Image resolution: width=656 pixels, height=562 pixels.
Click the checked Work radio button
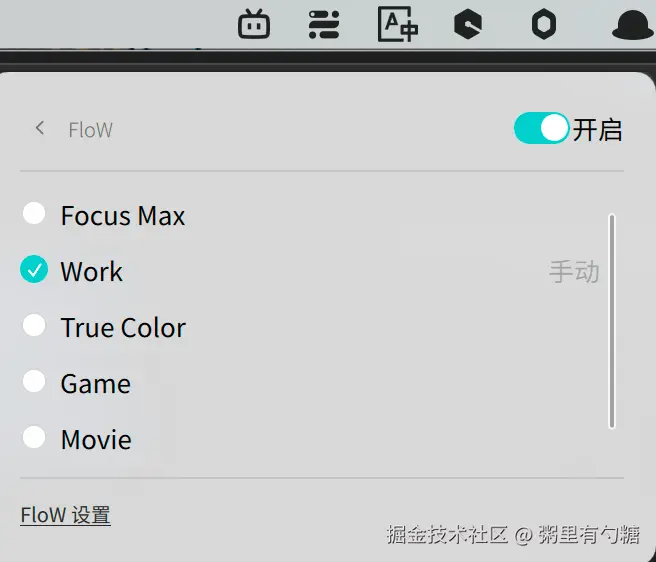pos(34,269)
